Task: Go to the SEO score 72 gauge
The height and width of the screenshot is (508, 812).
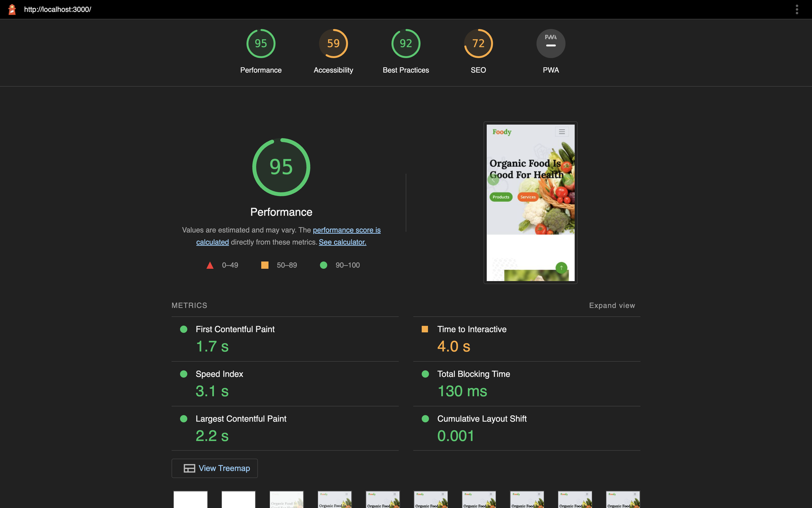Action: 478,44
